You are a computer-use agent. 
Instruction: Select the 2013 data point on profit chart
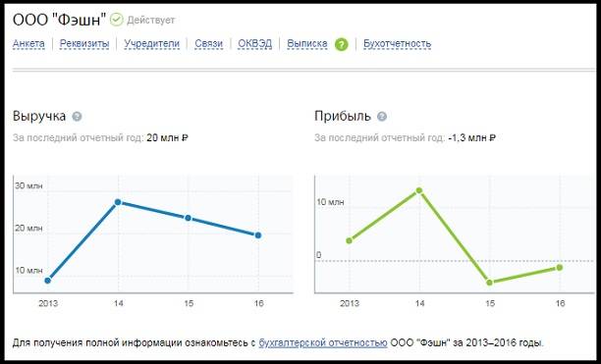349,240
